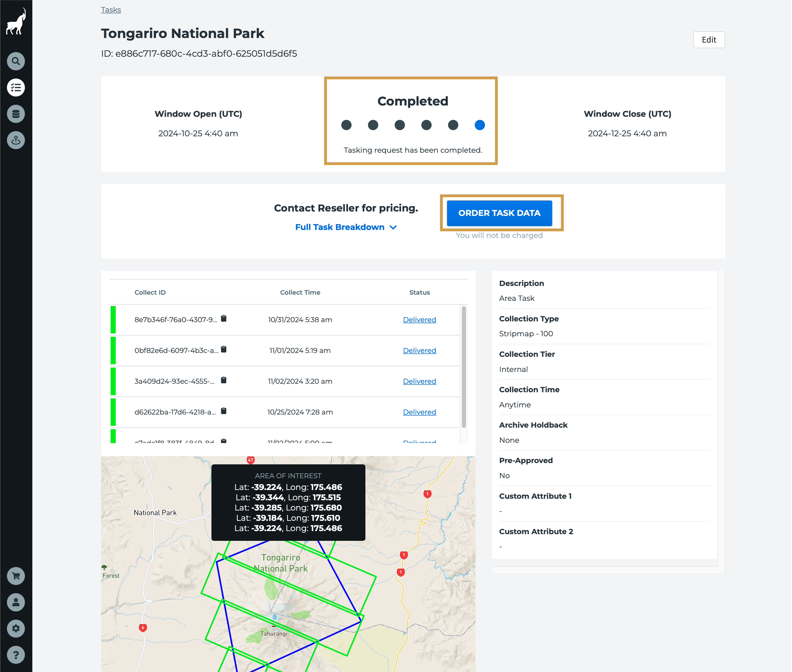Copy collect ID 0bf82e6d clipboard icon

pyautogui.click(x=224, y=349)
